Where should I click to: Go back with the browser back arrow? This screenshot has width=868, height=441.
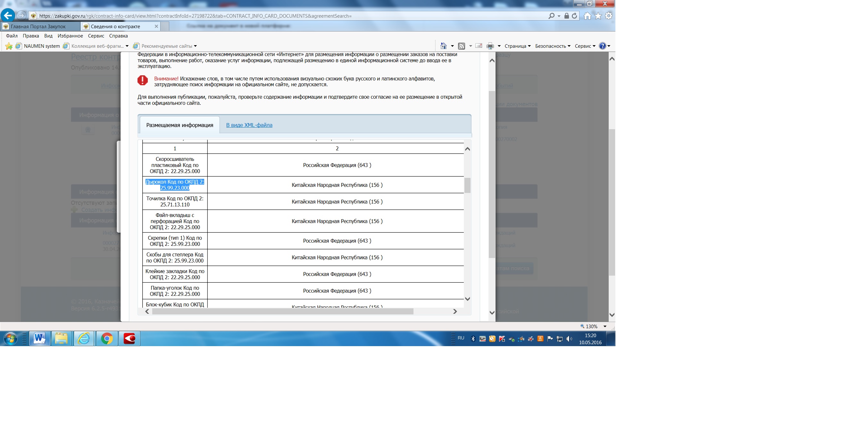[8, 15]
